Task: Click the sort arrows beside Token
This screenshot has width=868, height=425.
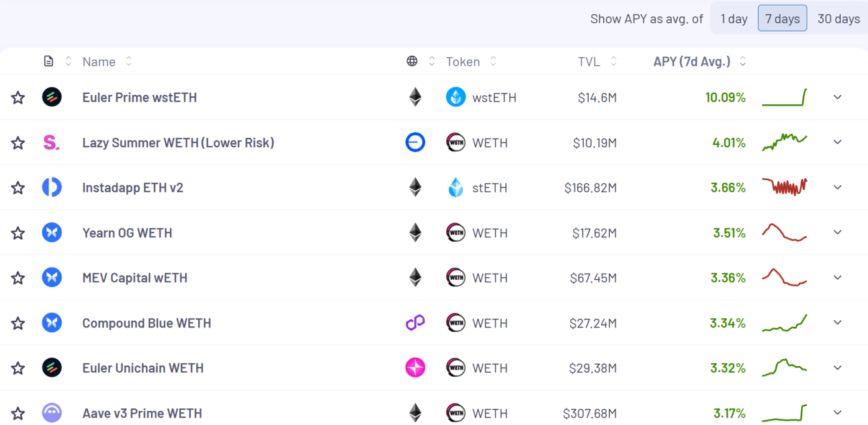Action: 493,61
